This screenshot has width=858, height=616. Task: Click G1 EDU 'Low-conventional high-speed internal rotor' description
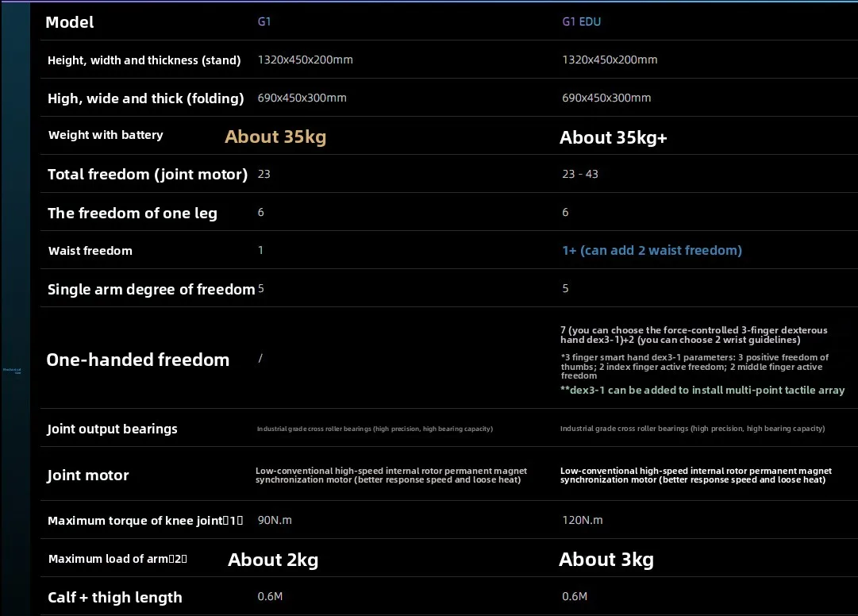pos(695,475)
